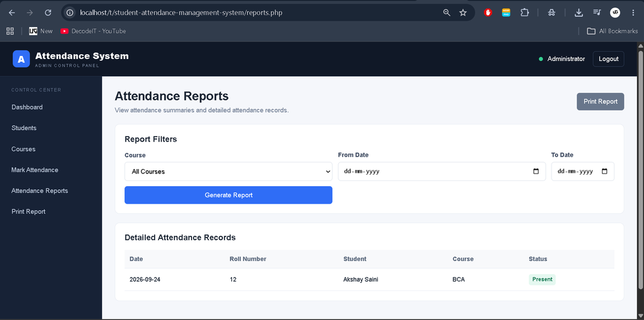644x320 pixels.
Task: Open Students in the sidebar
Action: click(24, 128)
